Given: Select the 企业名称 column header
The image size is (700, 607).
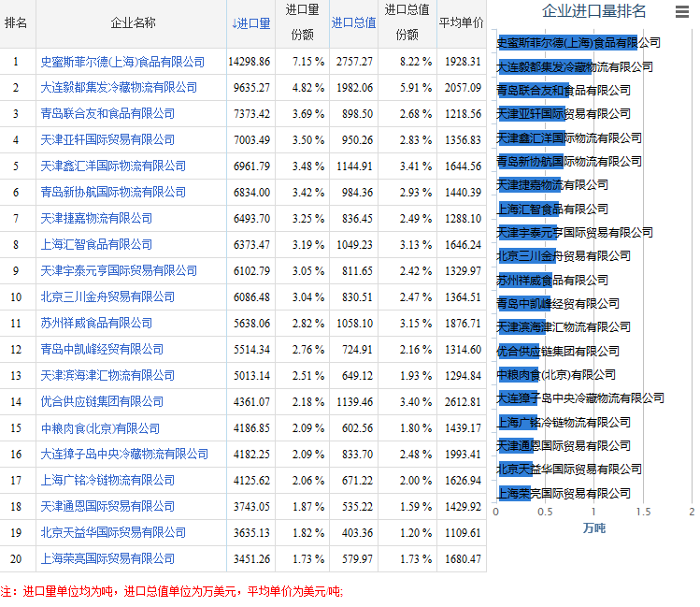Looking at the screenshot, I should pyautogui.click(x=133, y=22).
